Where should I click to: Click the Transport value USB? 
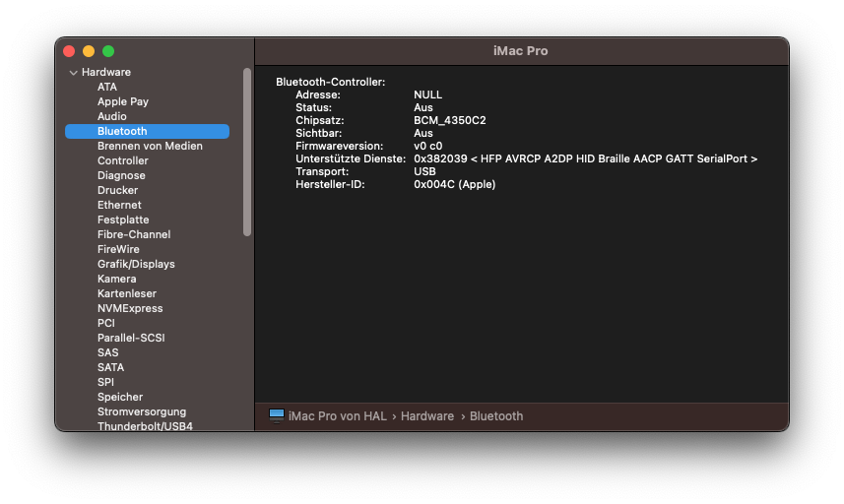coord(424,171)
